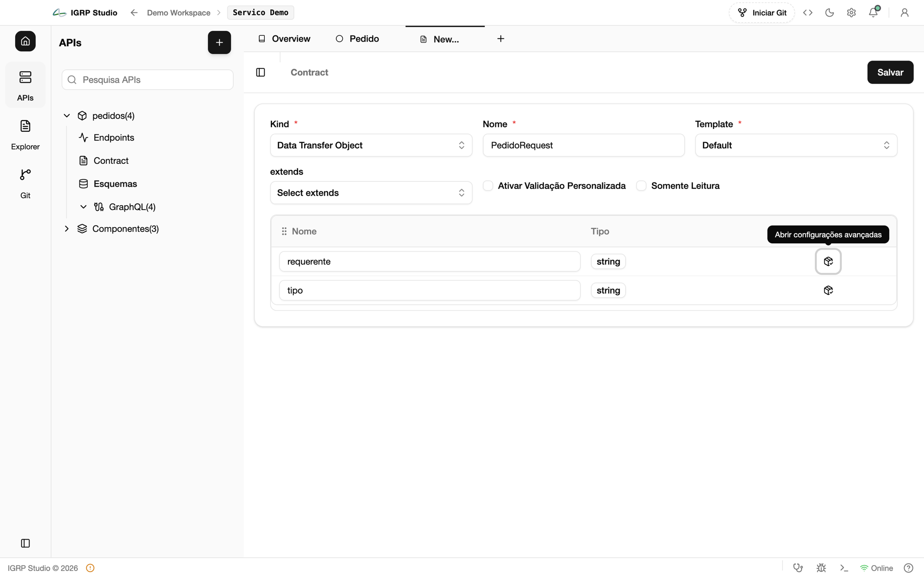Open Demo Workspace breadcrumb link

178,12
